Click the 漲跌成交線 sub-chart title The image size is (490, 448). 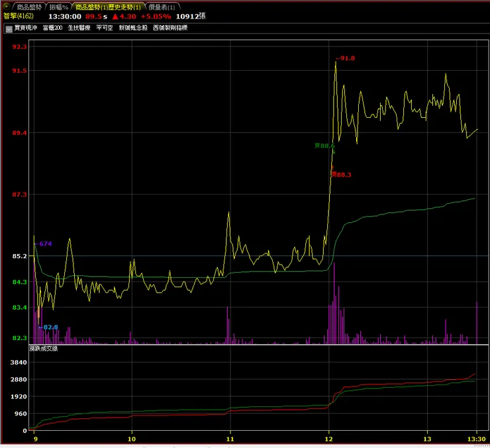coord(44,349)
